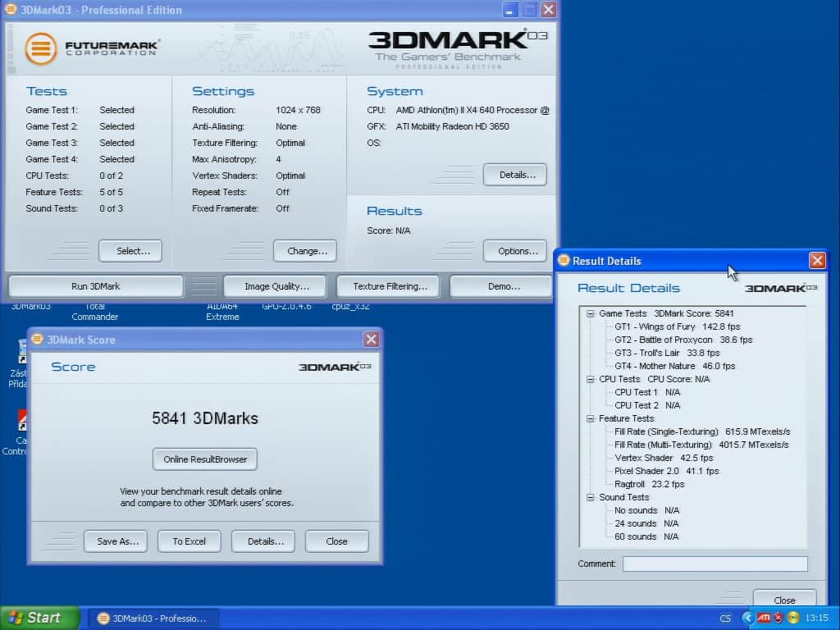Click the Score: N/A text under Results
This screenshot has width=840, height=630.
tap(388, 231)
